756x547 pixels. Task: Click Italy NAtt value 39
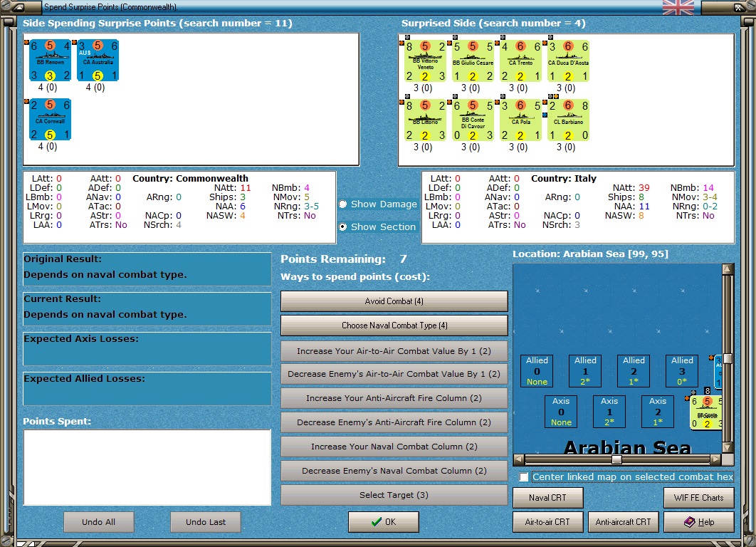(644, 187)
